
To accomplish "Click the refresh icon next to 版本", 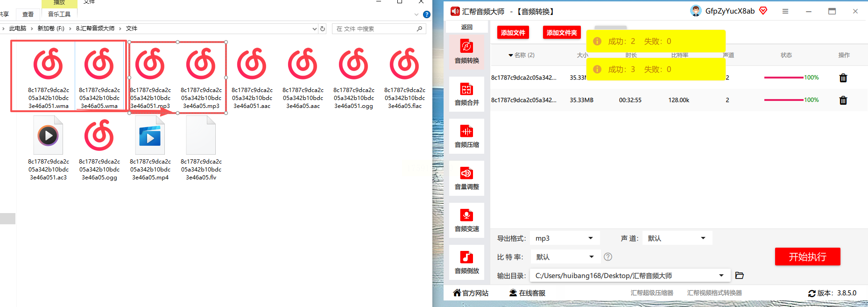I will point(812,293).
